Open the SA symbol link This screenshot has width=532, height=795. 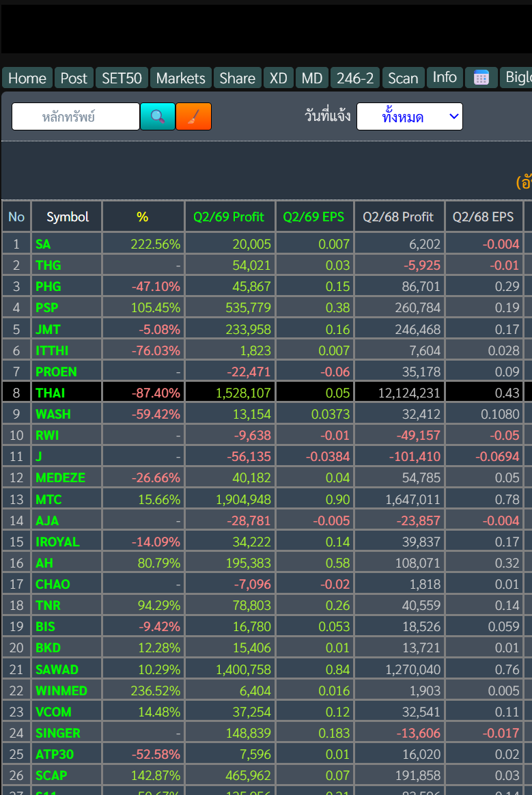point(43,245)
